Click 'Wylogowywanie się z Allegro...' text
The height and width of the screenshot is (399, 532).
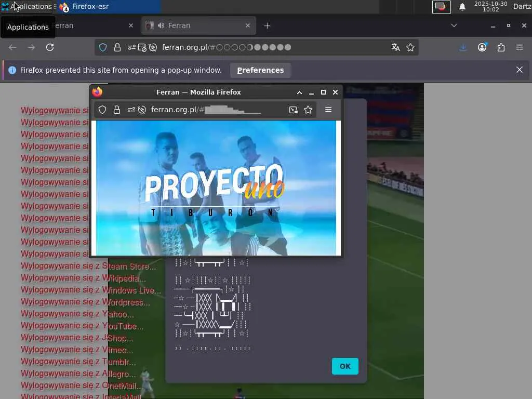[78, 374]
